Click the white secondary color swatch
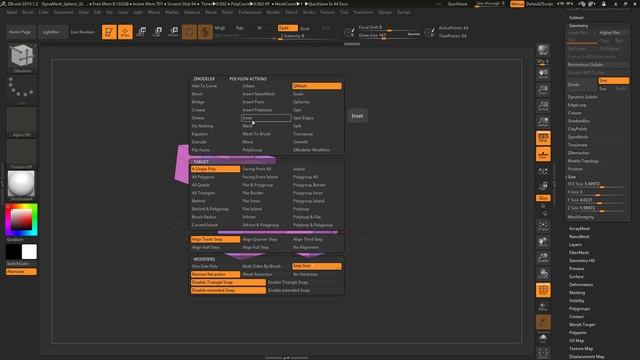The image size is (640, 360). coord(29,252)
